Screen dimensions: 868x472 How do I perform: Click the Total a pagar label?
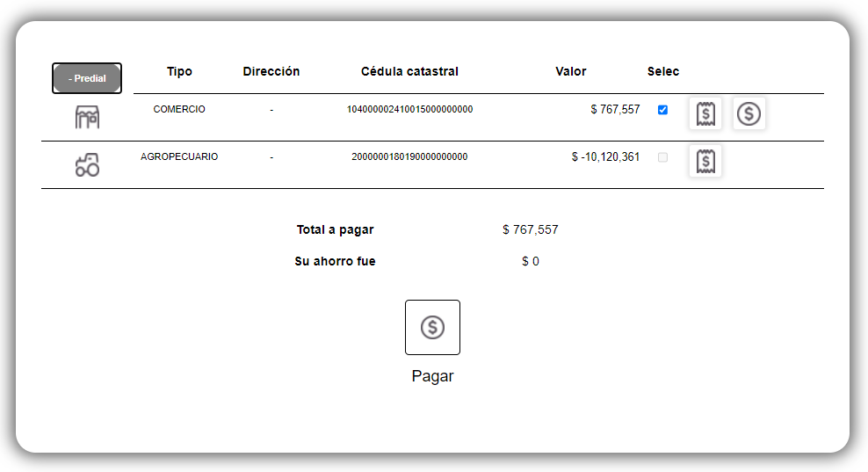335,230
